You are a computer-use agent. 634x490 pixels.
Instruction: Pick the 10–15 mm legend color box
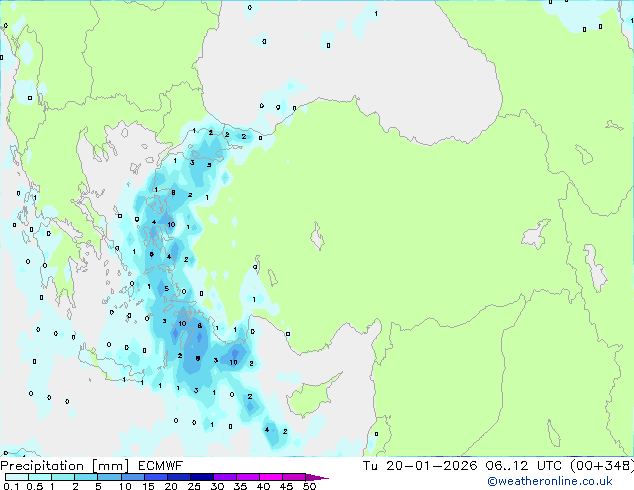click(x=133, y=477)
